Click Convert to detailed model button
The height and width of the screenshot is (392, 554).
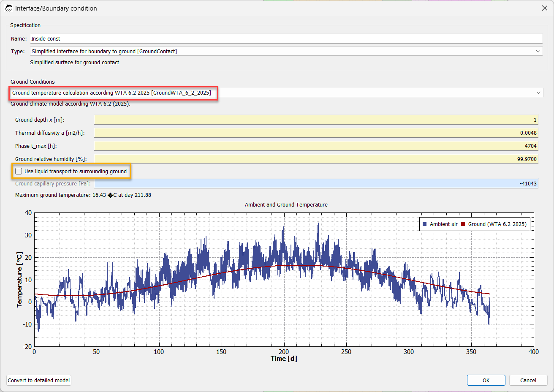click(x=39, y=380)
